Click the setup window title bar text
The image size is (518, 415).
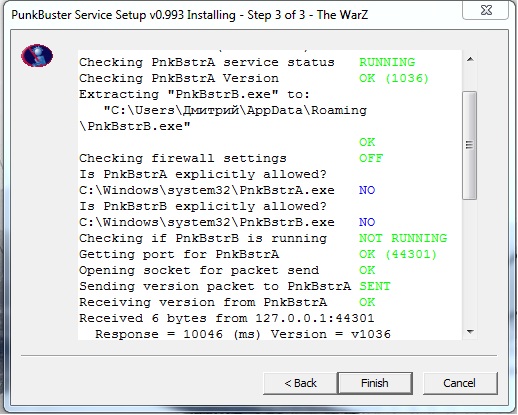(x=190, y=15)
